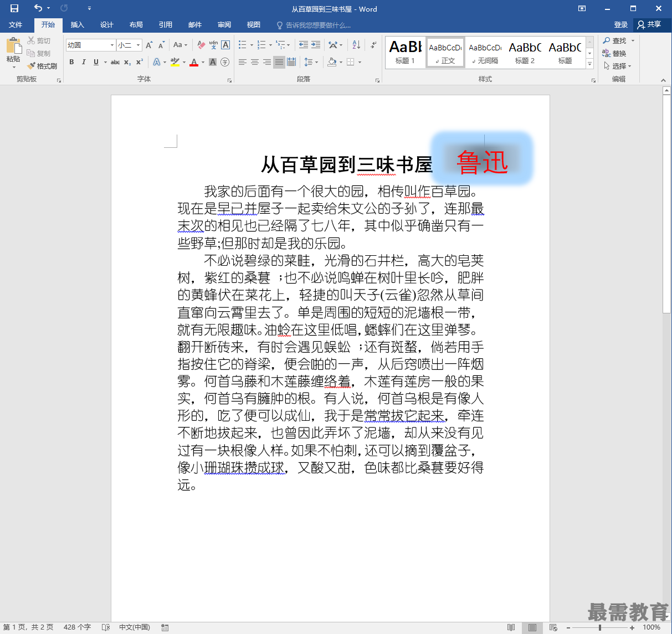Toggle justify alignment
Viewport: 672px width, 634px height.
[279, 62]
